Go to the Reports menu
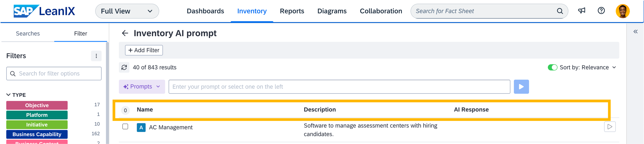Viewport: 644px width, 144px height. [292, 11]
